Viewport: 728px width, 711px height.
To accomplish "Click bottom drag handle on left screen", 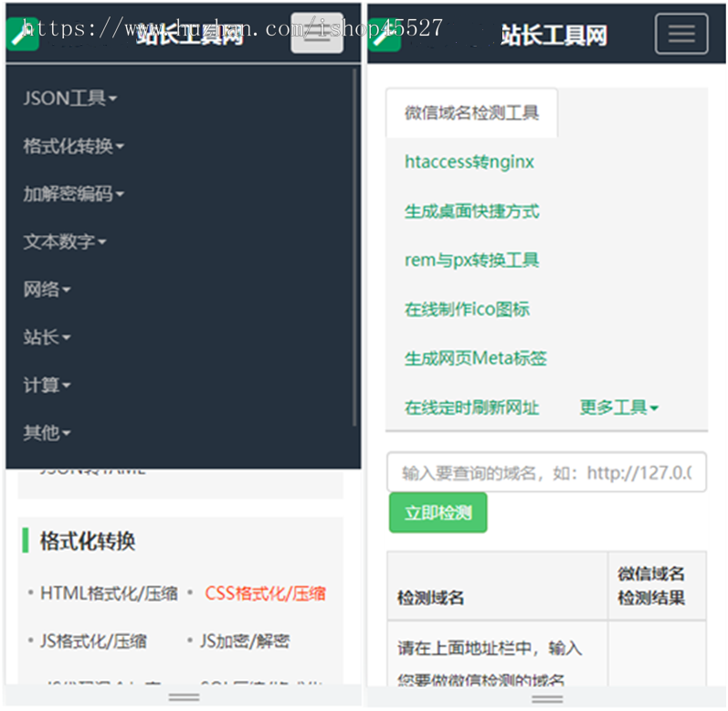I will tap(184, 697).
